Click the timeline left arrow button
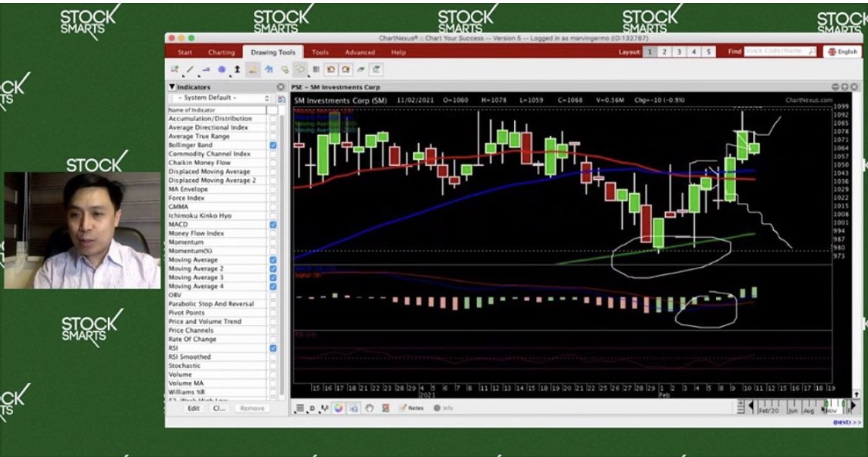 point(751,406)
